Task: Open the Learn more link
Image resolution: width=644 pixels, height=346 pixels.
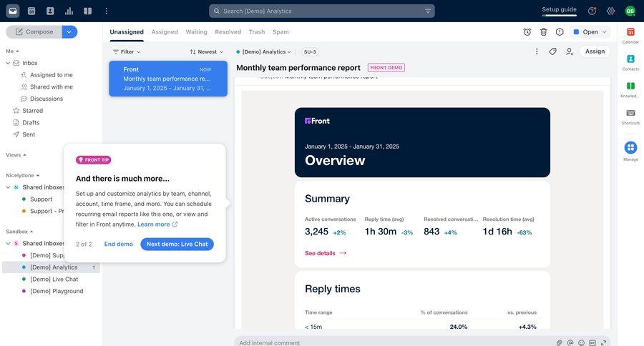Action: tap(157, 224)
